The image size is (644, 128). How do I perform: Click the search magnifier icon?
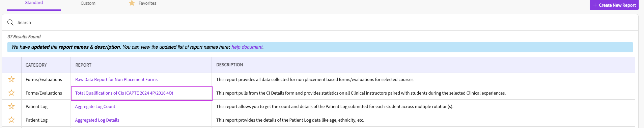tap(10, 23)
